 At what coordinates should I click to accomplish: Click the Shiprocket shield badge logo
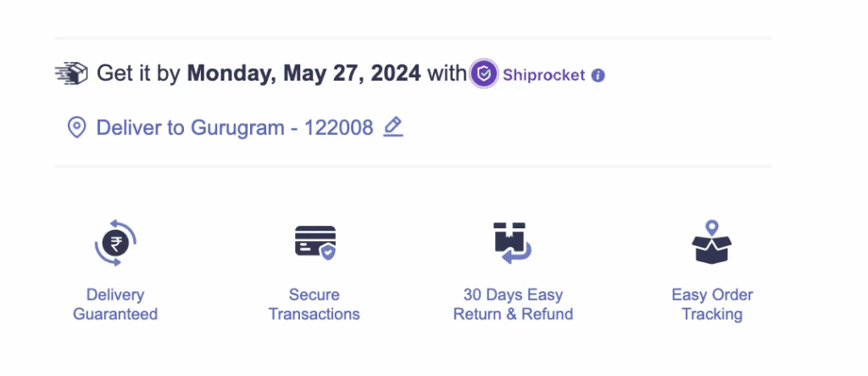point(483,74)
